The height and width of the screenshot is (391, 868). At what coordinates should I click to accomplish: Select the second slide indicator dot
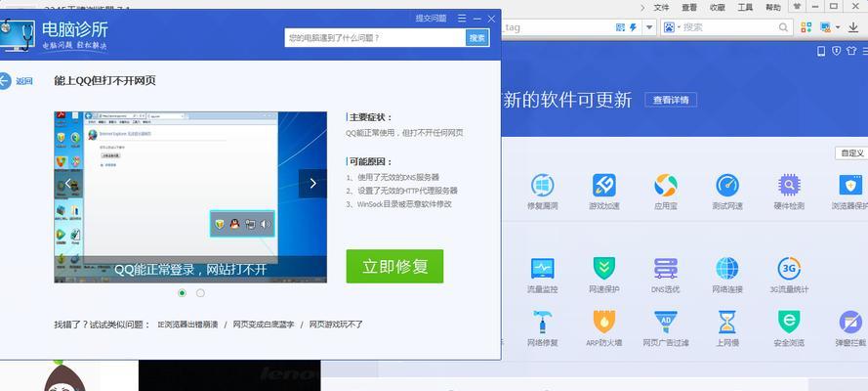click(200, 293)
